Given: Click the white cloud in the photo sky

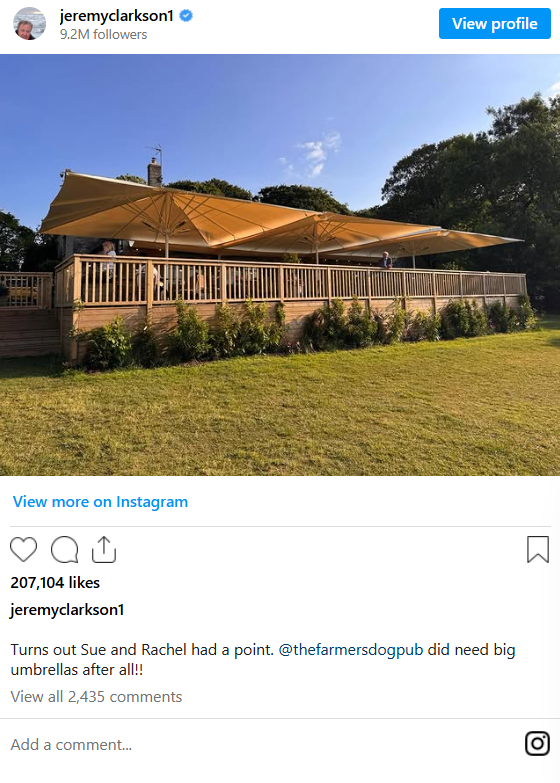Looking at the screenshot, I should (316, 154).
